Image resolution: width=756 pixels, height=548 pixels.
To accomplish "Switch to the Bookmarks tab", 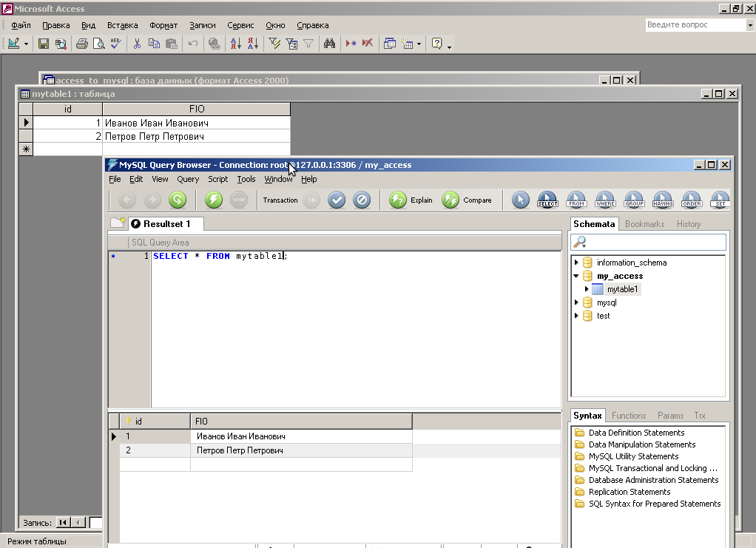I will tap(644, 224).
